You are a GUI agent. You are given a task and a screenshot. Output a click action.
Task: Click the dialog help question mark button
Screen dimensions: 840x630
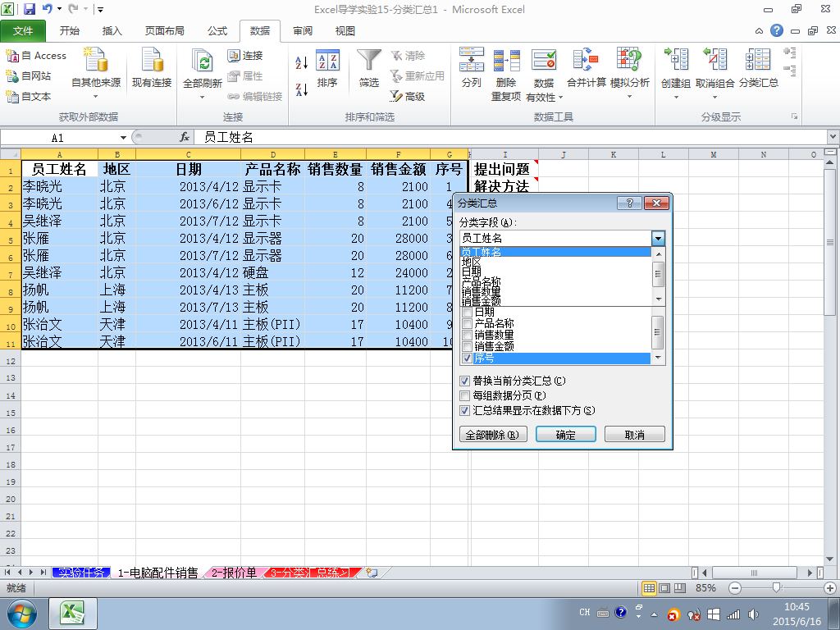click(x=629, y=203)
